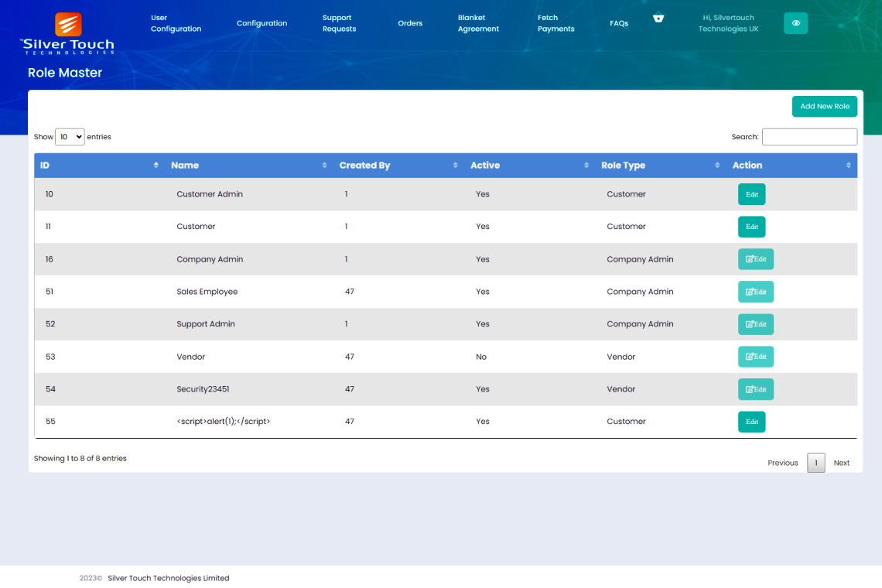Open User Configuration menu
Screen dimensions: 882x588
pyautogui.click(x=176, y=23)
